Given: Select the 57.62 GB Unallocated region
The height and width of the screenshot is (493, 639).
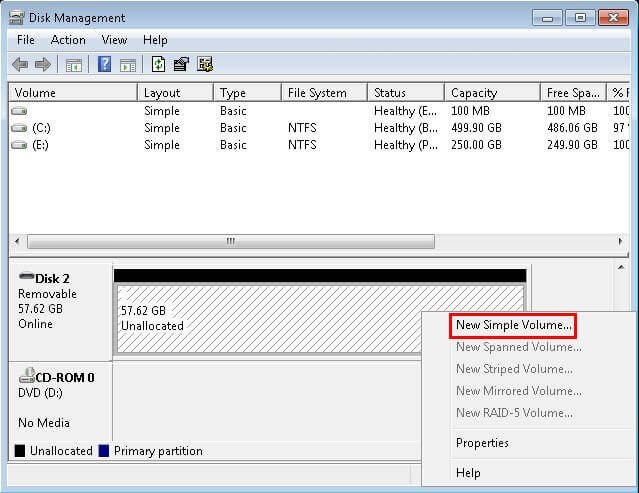Looking at the screenshot, I should (x=320, y=319).
